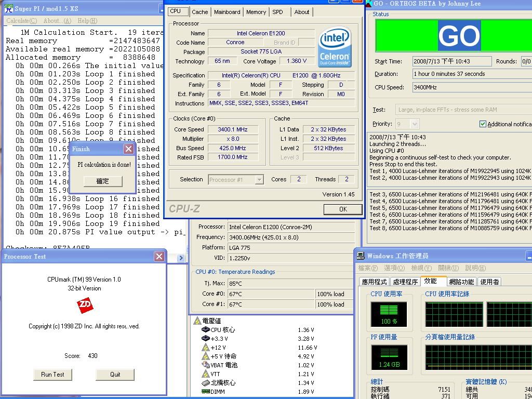Open 說明 menu in Task Manager
532x399 pixels.
pyautogui.click(x=475, y=268)
